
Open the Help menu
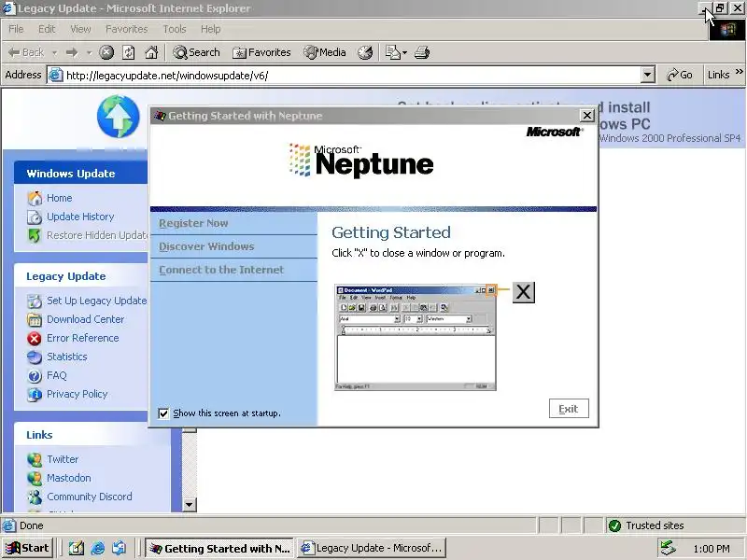211,29
